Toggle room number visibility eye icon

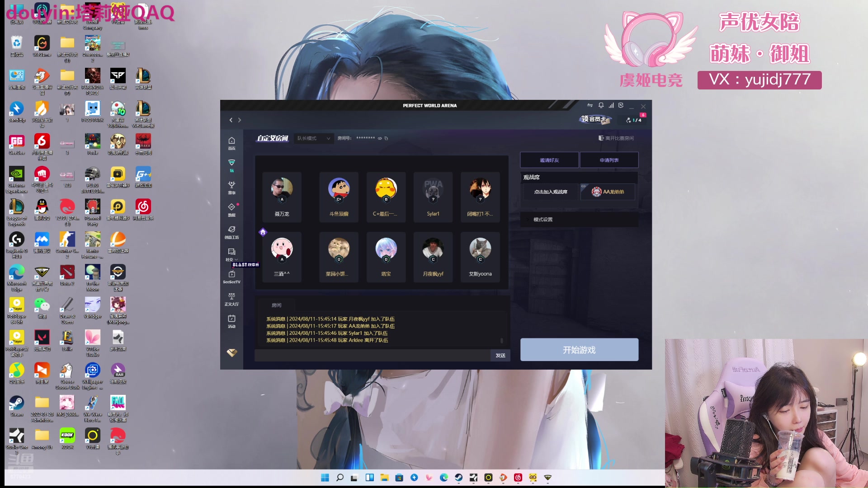point(380,138)
